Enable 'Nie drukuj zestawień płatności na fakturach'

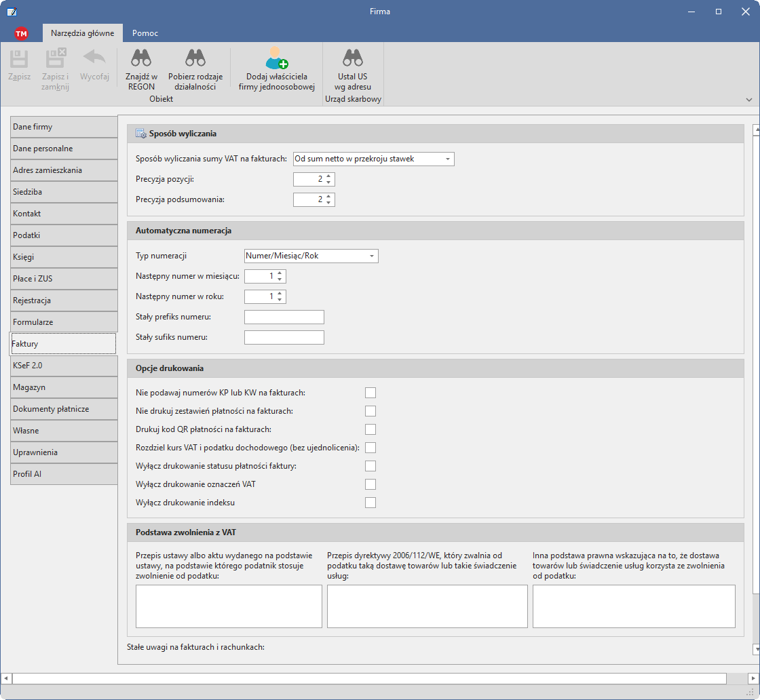tap(370, 411)
